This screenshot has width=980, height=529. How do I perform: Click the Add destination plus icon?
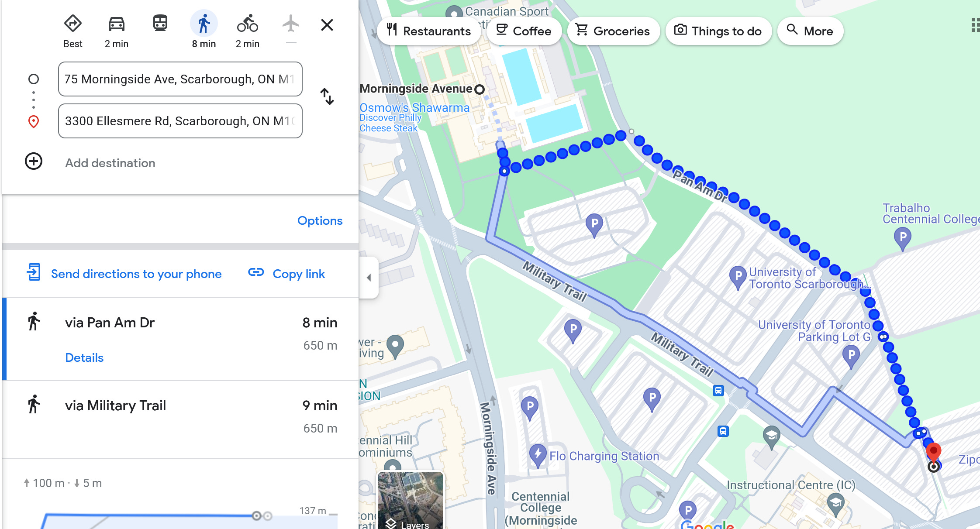tap(34, 161)
